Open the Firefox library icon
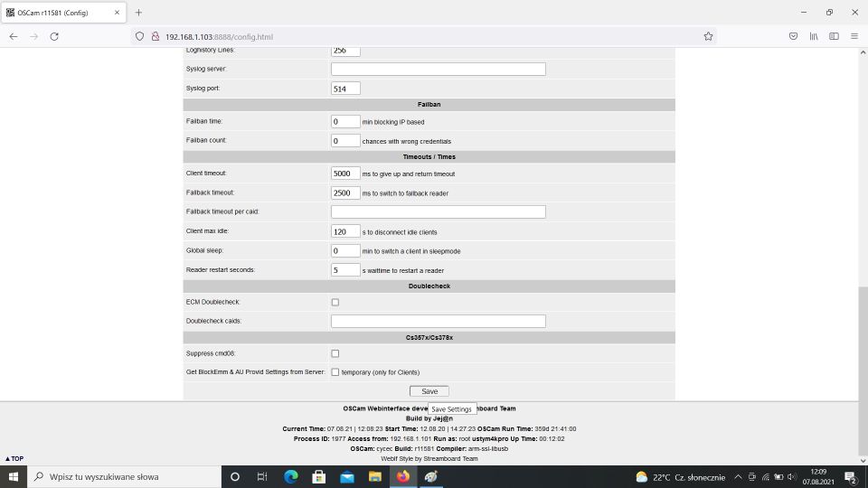 coord(814,36)
